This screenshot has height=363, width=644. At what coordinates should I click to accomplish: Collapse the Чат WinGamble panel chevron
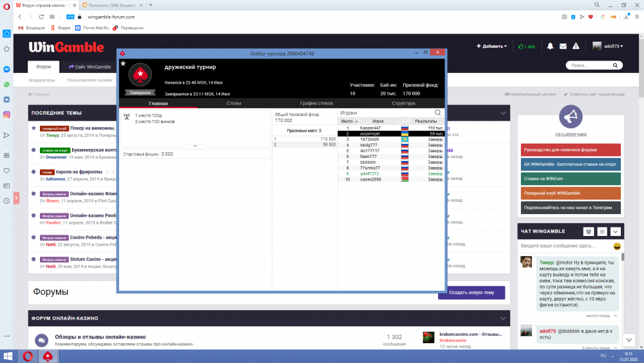[x=616, y=231]
